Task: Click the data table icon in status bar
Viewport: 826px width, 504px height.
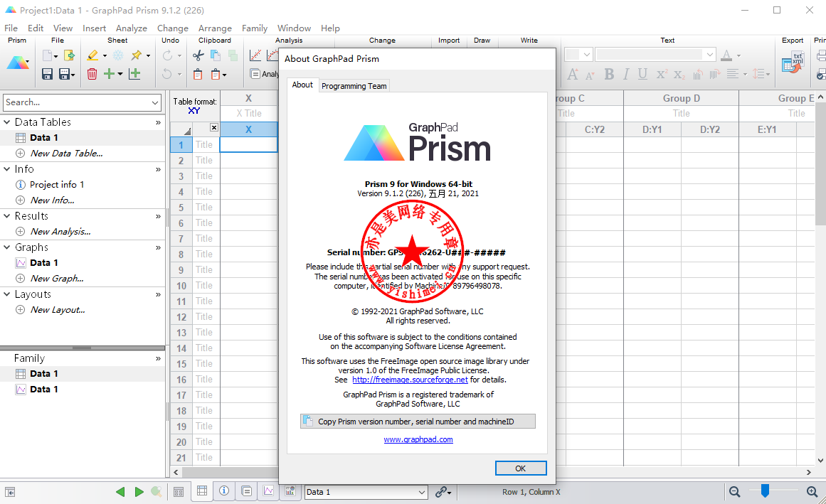Action: [202, 490]
